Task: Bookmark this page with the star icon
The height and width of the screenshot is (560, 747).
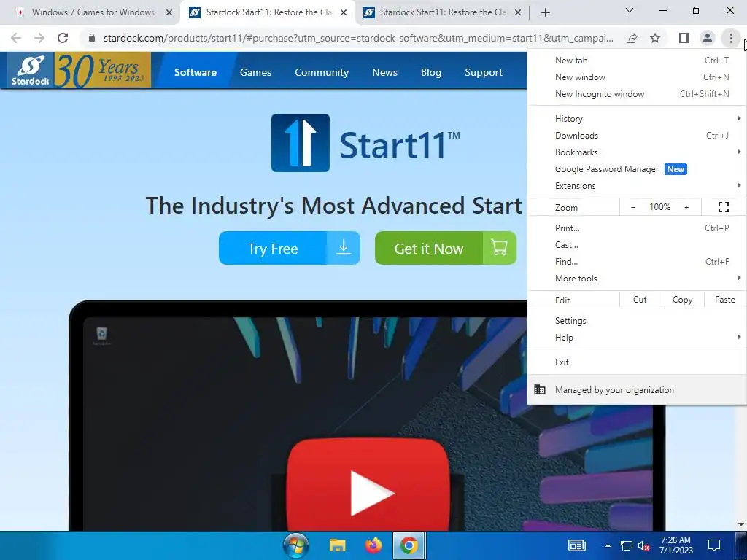Action: 655,38
